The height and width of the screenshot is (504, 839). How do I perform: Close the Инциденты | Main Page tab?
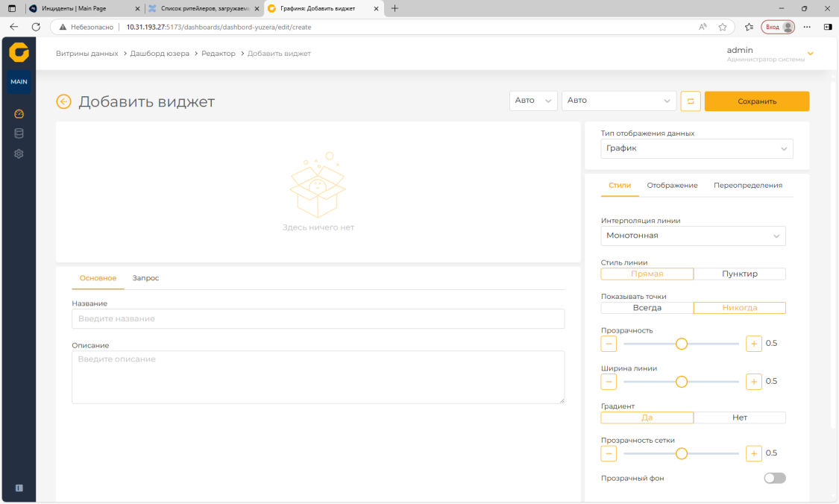(x=137, y=8)
